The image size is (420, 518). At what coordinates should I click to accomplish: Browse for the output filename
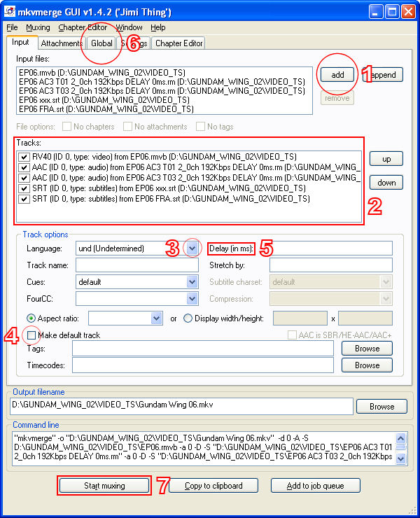pos(381,407)
